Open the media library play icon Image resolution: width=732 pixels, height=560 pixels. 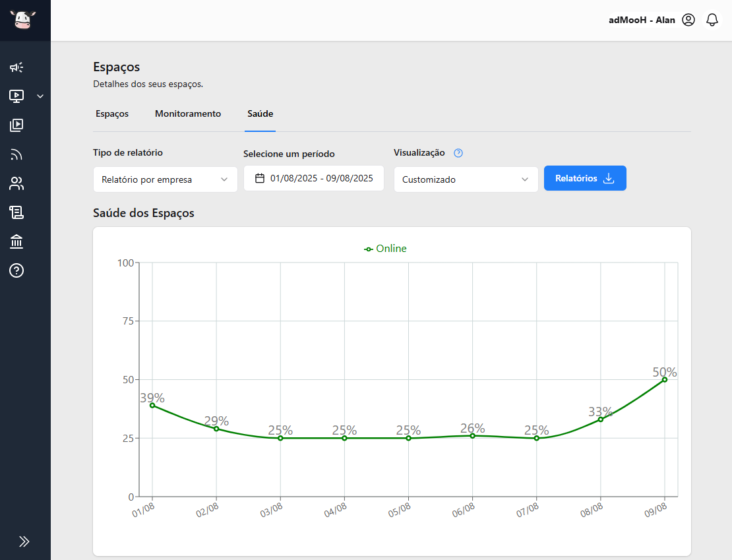pyautogui.click(x=16, y=125)
